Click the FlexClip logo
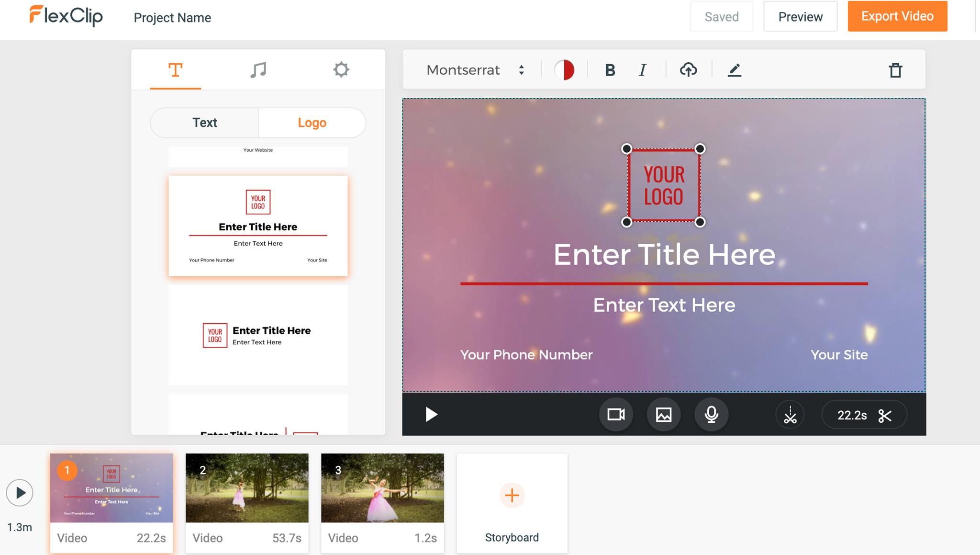Screen dimensions: 980x555 66,16
